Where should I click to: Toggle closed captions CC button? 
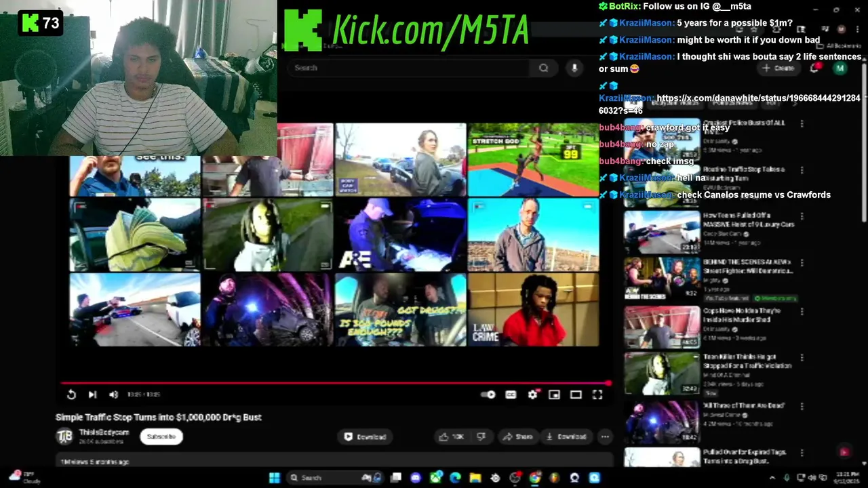[511, 394]
